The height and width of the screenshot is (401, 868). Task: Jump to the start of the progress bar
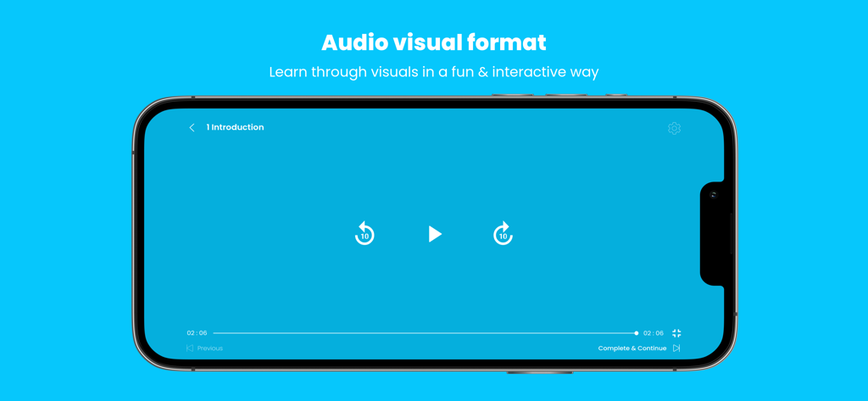click(x=215, y=333)
